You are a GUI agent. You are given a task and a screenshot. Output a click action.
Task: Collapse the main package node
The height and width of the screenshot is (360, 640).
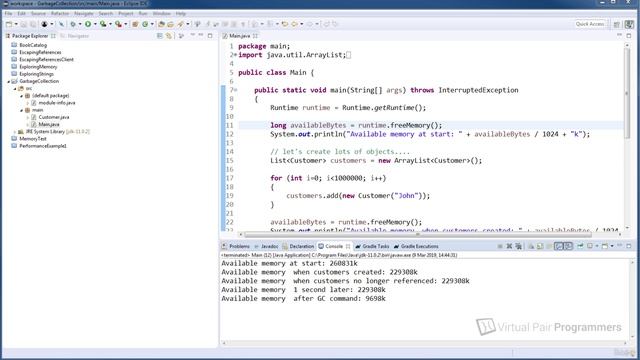coord(22,110)
